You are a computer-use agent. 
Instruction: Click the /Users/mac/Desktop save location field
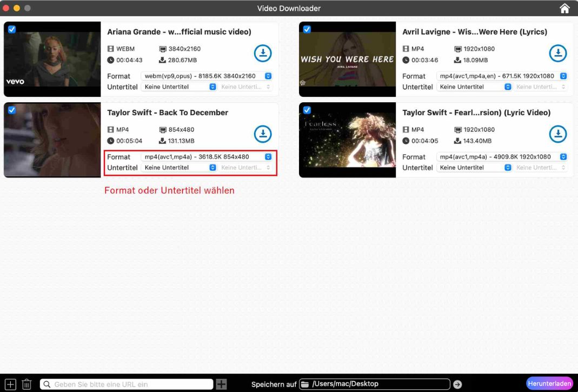pyautogui.click(x=374, y=383)
